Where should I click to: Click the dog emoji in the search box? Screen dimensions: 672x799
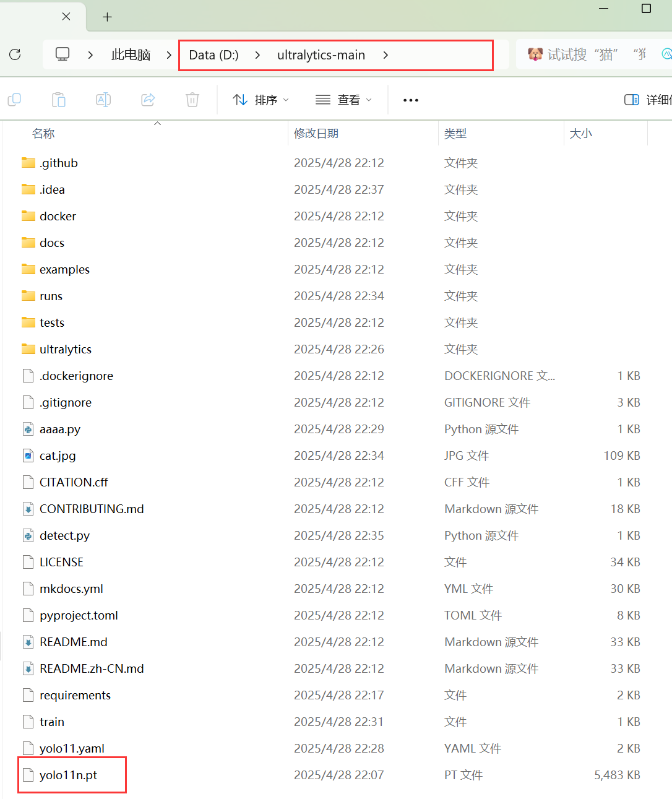[x=534, y=54]
